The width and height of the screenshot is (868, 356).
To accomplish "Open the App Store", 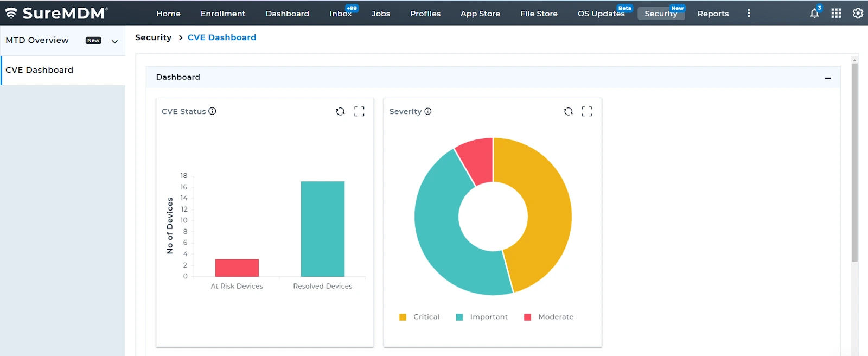I will point(480,14).
